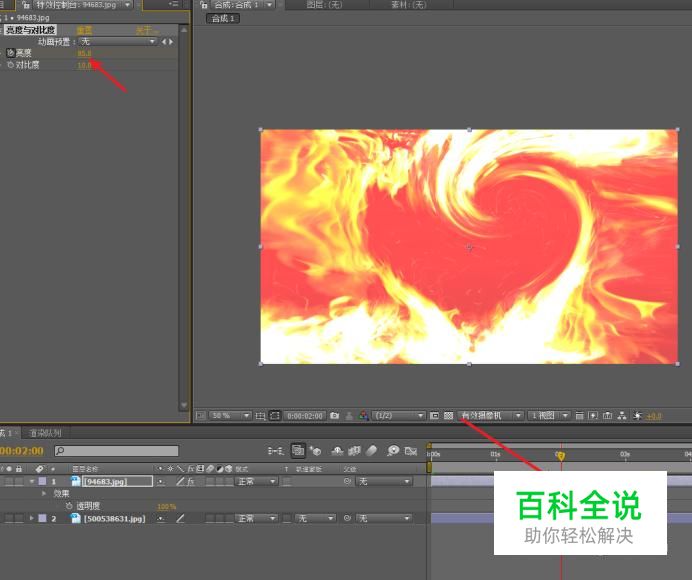
Task: Open parent dropdown for layer 1
Action: tap(384, 481)
